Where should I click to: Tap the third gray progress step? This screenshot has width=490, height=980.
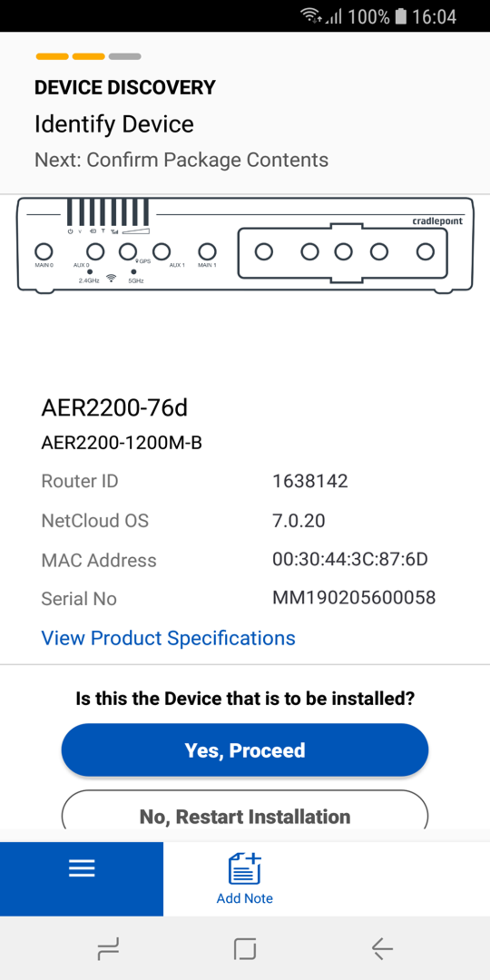(x=125, y=57)
